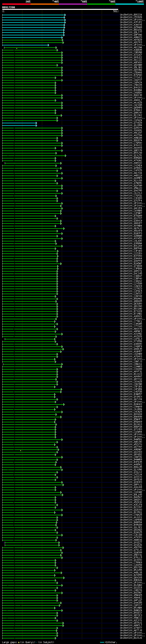Click arrowhead ending the Q60CK8 alignment
The height and width of the screenshot is (644, 146).
(x=64, y=578)
